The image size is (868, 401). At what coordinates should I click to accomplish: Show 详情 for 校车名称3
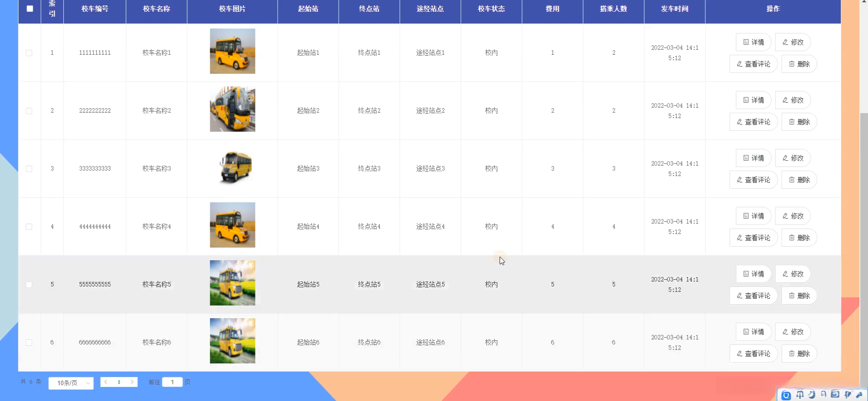pos(754,158)
